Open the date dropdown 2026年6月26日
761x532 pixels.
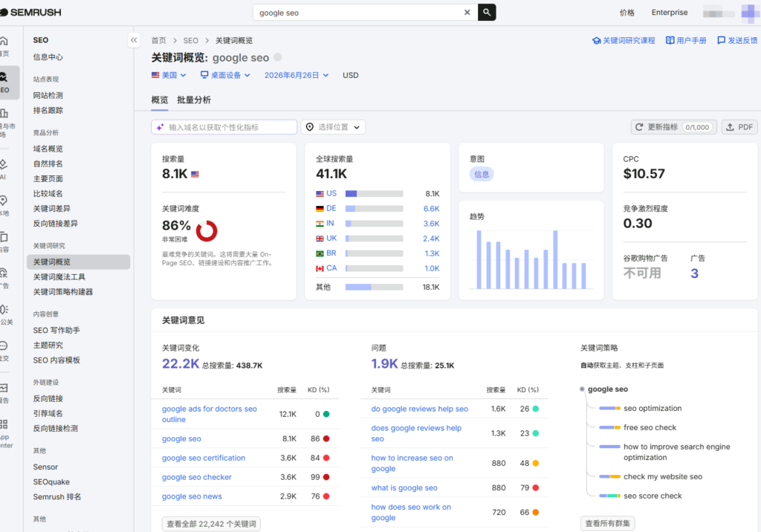point(297,75)
